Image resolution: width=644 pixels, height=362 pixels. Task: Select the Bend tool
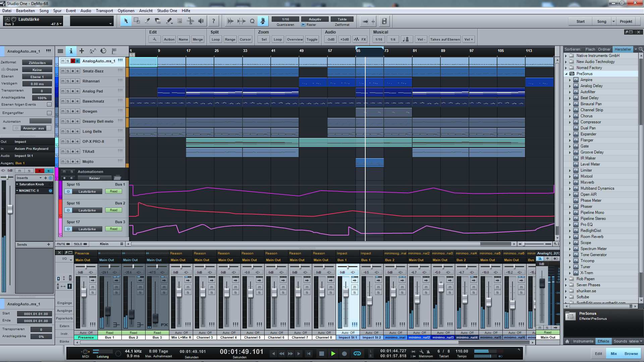click(x=190, y=21)
